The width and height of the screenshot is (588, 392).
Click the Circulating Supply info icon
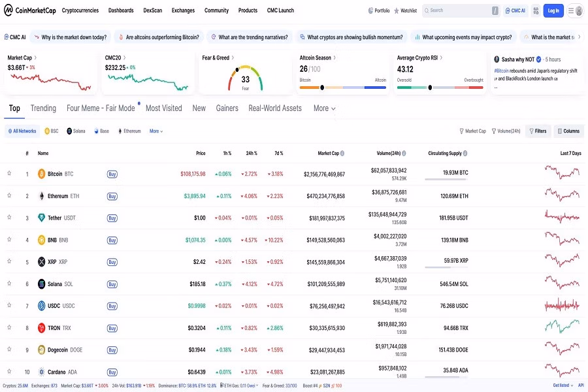(465, 153)
